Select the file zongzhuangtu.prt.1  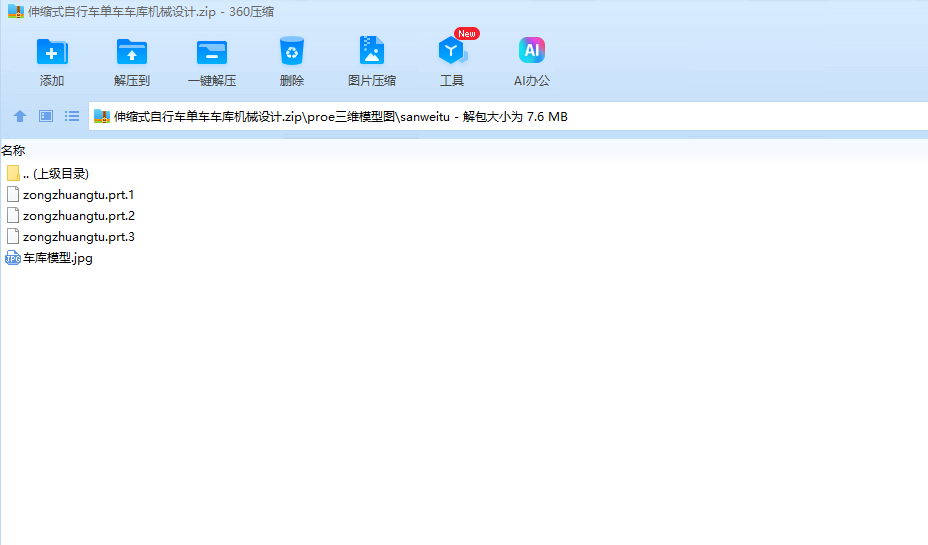(x=79, y=195)
